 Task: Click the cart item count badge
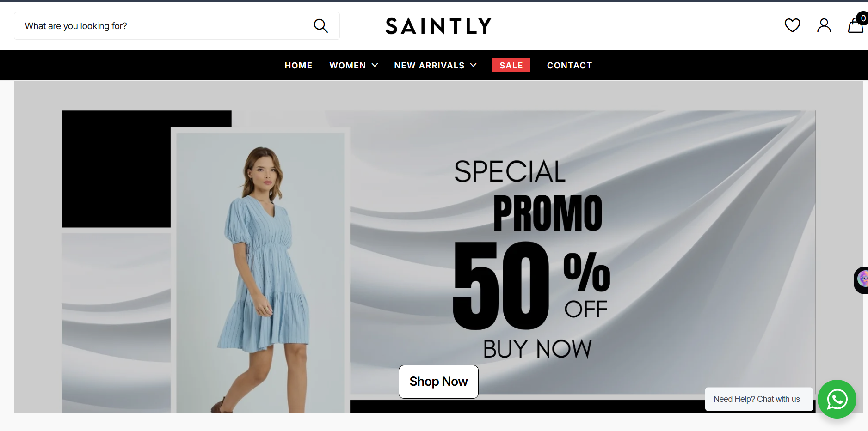click(862, 18)
